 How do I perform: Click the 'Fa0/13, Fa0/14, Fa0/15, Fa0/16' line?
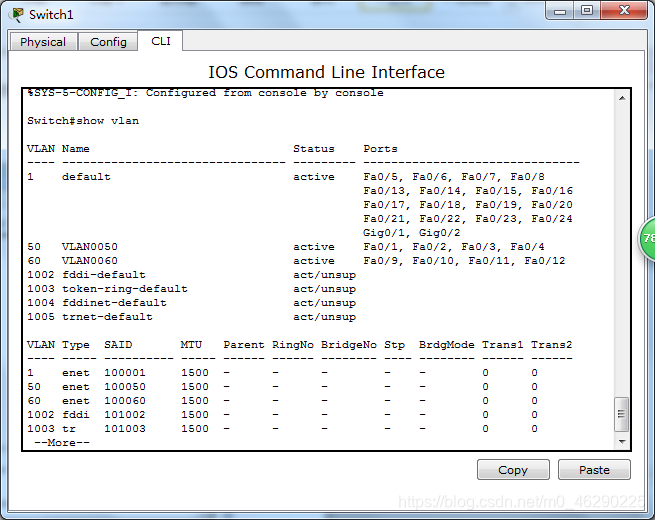468,190
